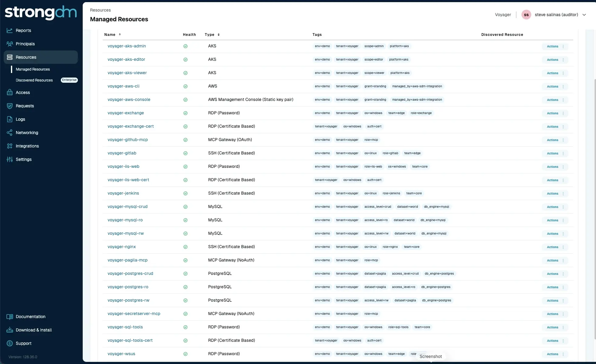Click the Discovered Resource column header
This screenshot has height=364, width=596.
point(502,35)
